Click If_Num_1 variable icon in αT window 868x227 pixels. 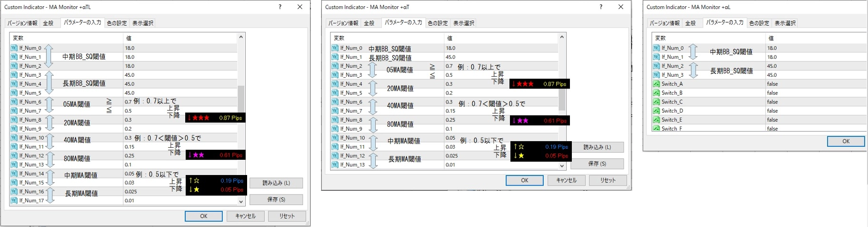(x=335, y=57)
